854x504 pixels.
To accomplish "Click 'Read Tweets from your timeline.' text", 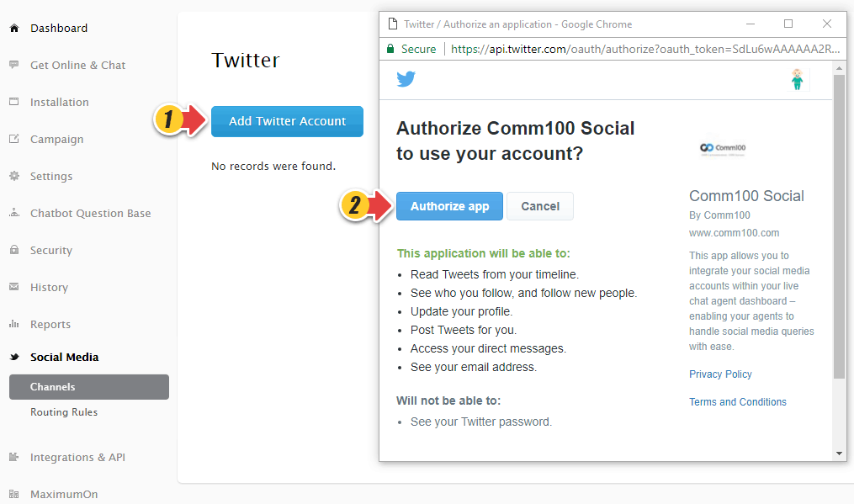I will click(495, 274).
